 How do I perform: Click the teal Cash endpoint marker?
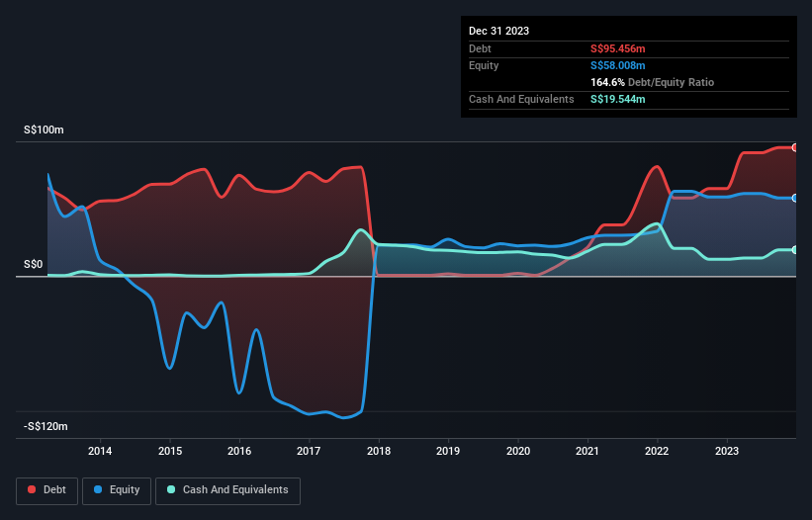tap(795, 250)
